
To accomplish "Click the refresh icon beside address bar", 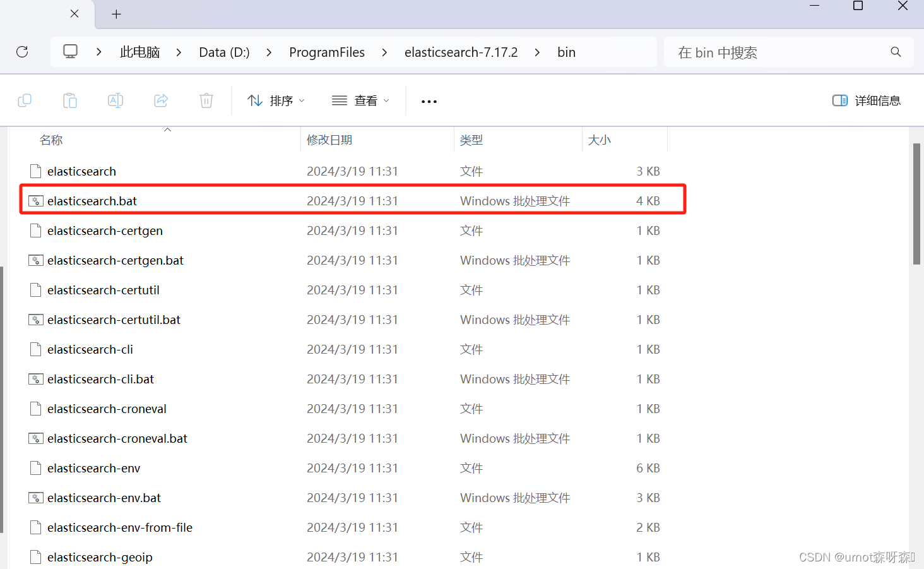I will click(22, 52).
